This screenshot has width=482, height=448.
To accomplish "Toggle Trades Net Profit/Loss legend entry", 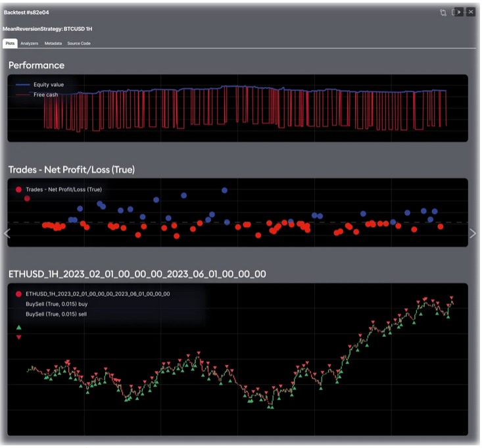I will (64, 189).
